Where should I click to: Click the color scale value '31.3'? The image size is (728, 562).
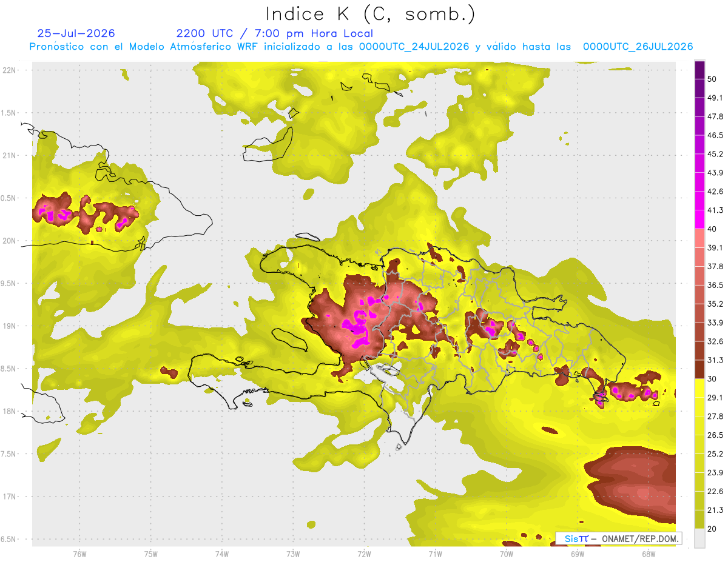[x=715, y=360]
